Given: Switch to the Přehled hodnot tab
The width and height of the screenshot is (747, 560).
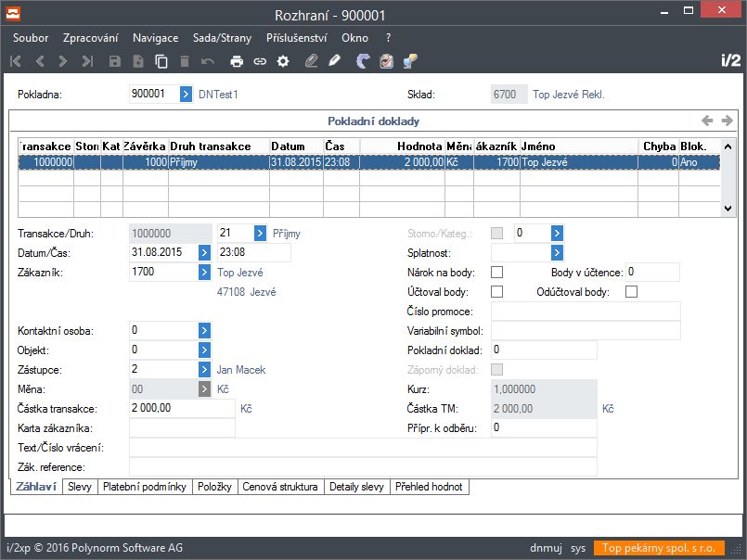Looking at the screenshot, I should coord(429,487).
